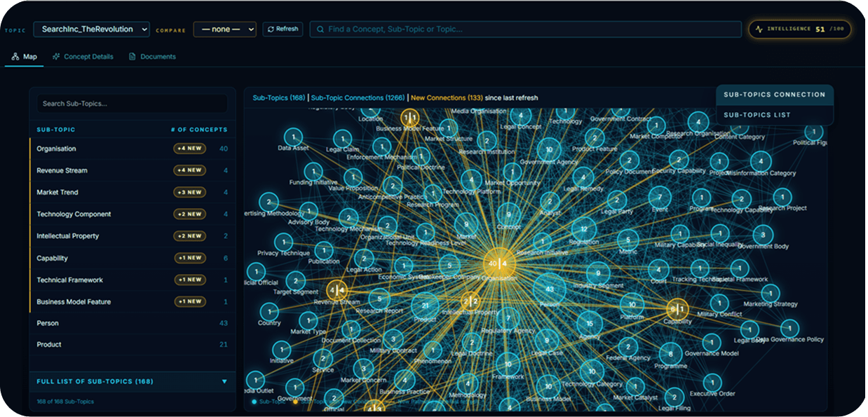Click the Framework node labeled 10

coord(508,364)
